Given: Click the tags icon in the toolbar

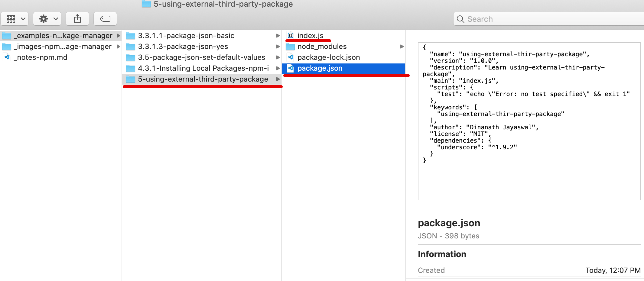Looking at the screenshot, I should (105, 18).
